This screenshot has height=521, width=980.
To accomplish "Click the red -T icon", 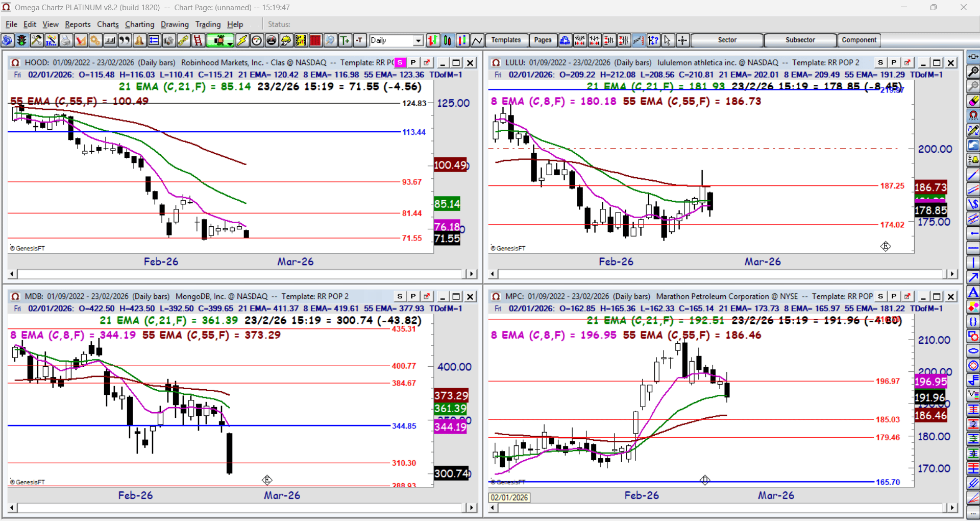I will point(360,40).
